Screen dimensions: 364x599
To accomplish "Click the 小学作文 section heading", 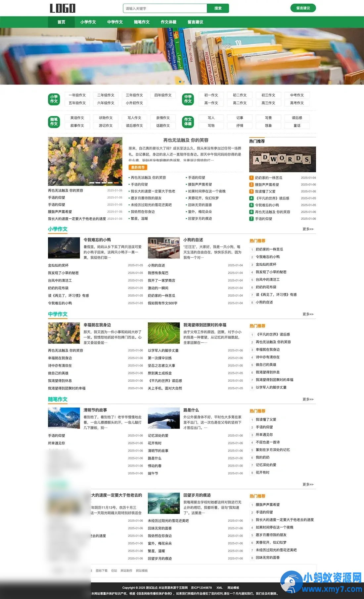I will (58, 229).
